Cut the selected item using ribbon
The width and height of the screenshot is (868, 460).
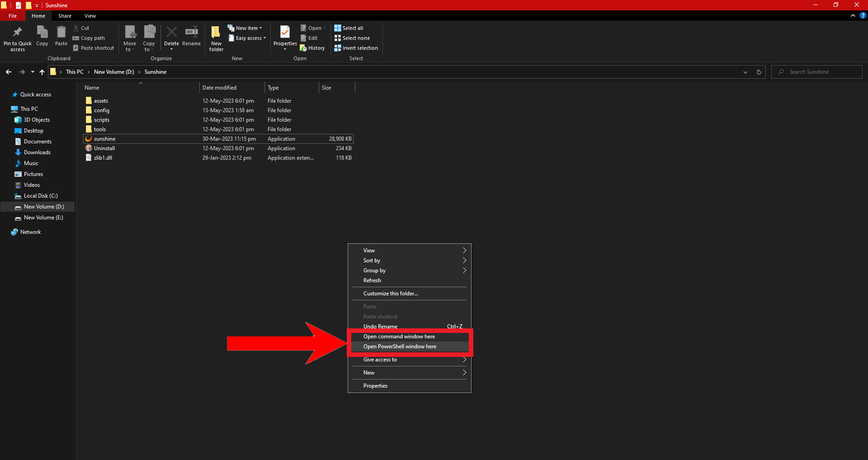pyautogui.click(x=81, y=28)
